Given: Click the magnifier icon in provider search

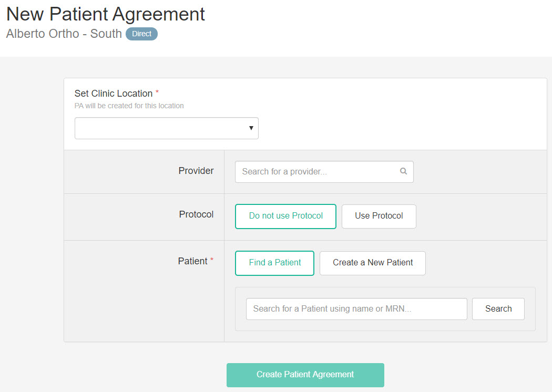Looking at the screenshot, I should (403, 171).
